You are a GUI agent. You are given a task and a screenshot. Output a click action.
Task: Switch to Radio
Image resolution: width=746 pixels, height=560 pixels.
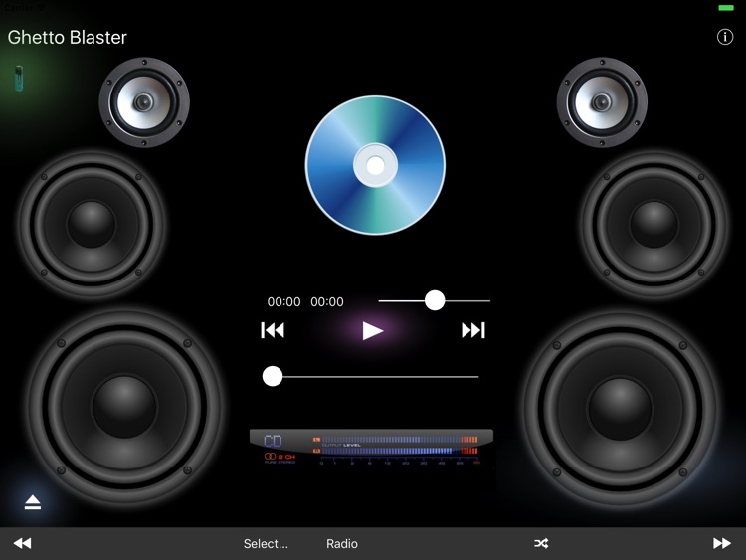pyautogui.click(x=342, y=544)
